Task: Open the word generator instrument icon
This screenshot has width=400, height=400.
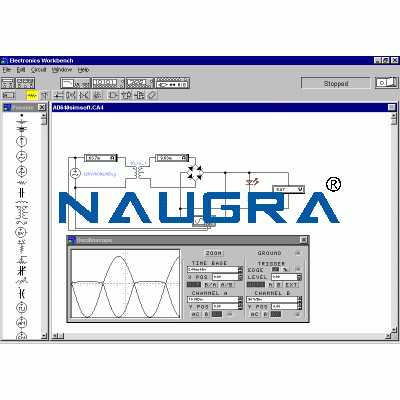Action: (x=108, y=83)
